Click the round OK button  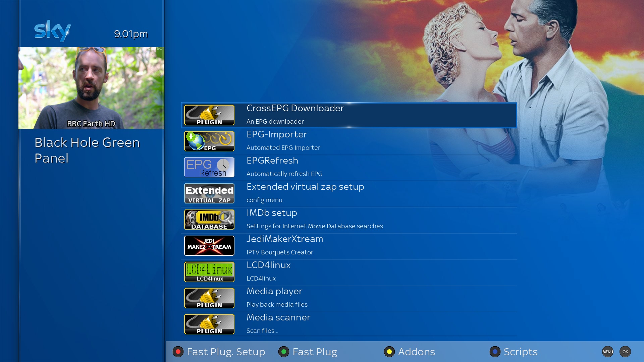click(625, 352)
